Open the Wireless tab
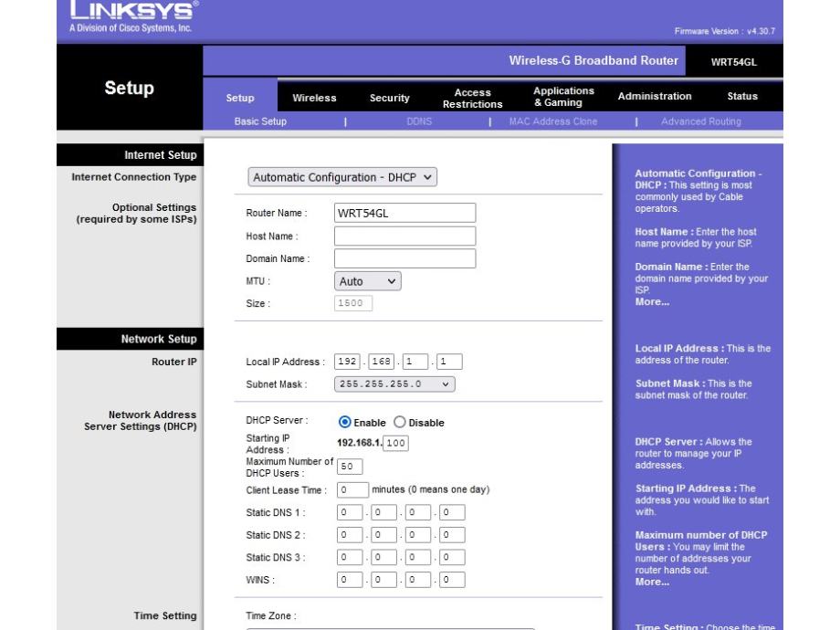Viewport: 840px width, 630px height. 314,98
